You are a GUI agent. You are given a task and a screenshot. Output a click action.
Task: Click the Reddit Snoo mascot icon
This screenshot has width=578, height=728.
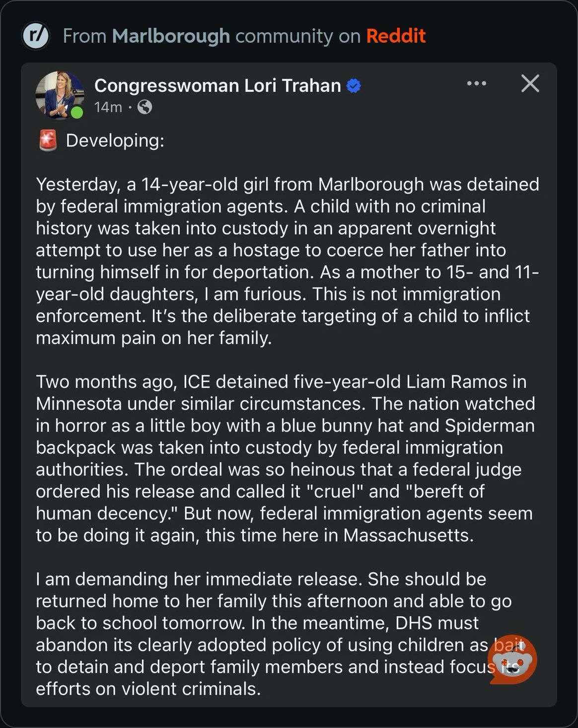[x=512, y=659]
